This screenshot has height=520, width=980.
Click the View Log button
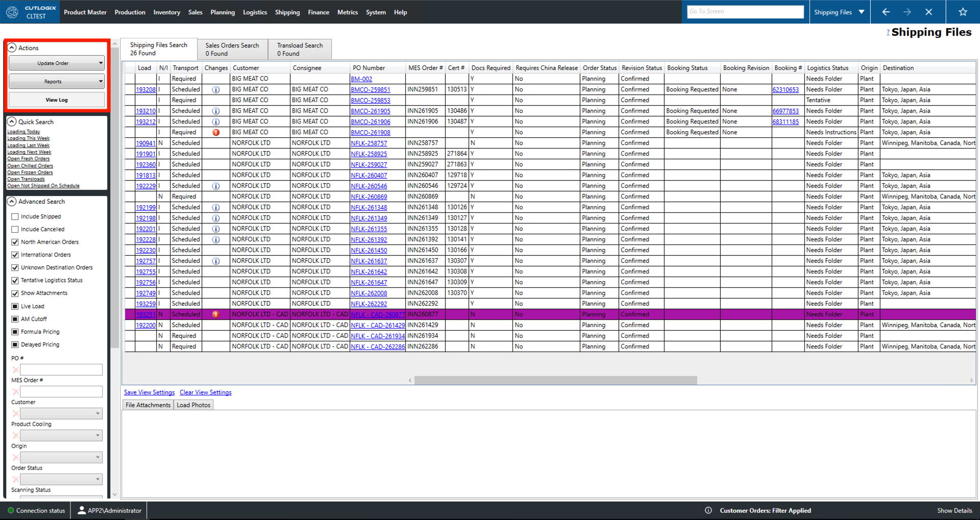point(57,100)
